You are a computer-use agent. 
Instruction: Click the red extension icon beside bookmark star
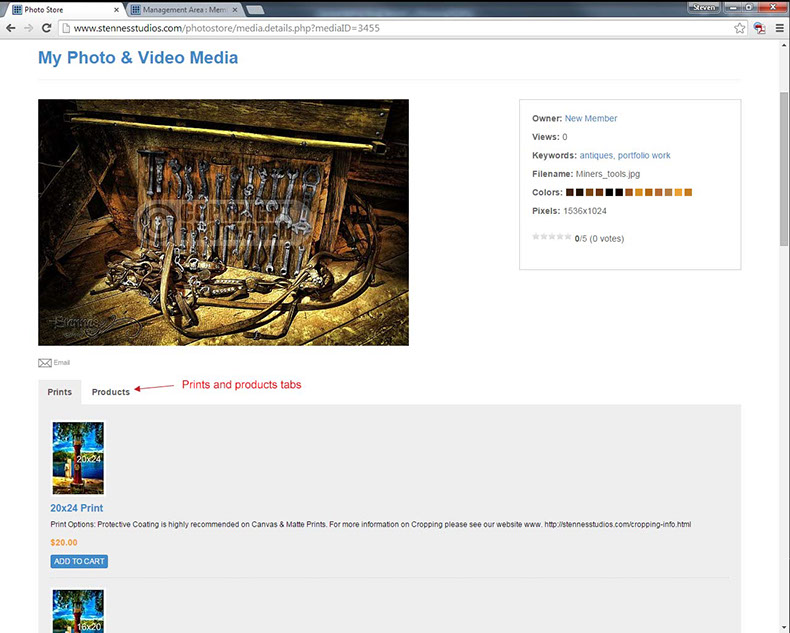759,28
